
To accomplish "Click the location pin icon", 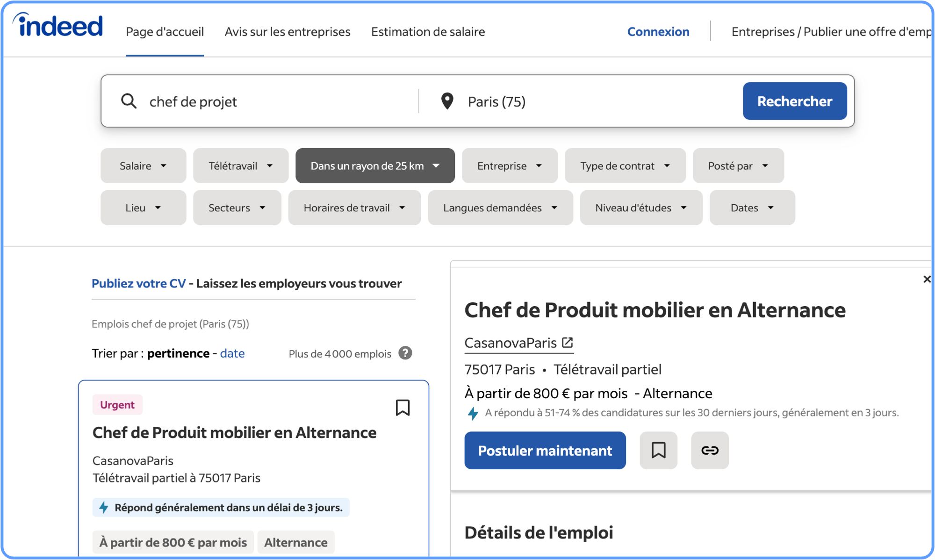I will pos(447,101).
